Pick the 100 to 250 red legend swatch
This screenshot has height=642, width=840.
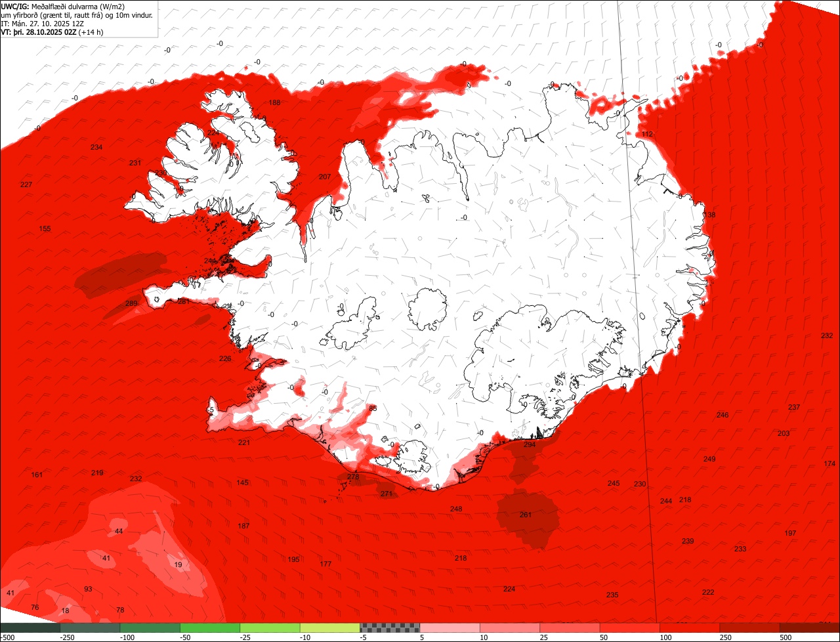pos(690,628)
